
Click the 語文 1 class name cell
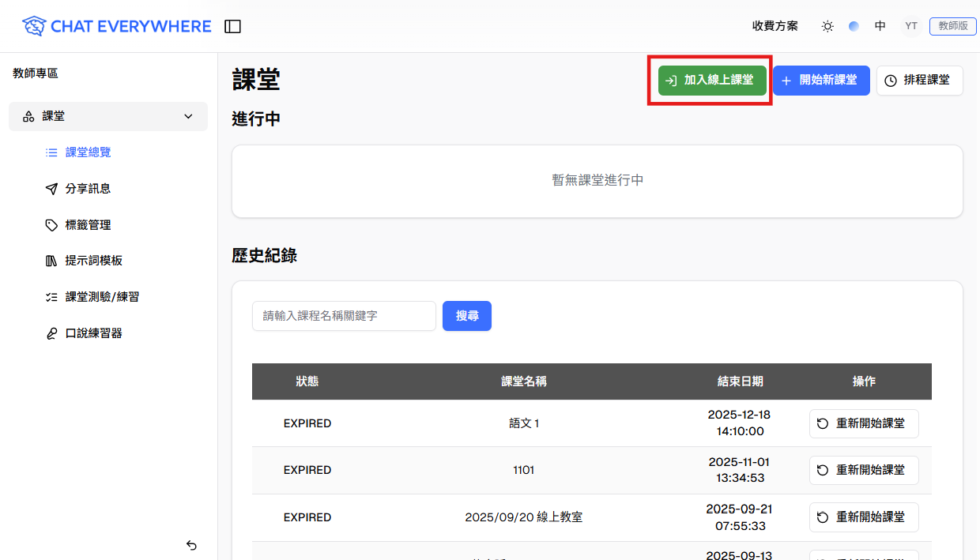click(x=524, y=423)
